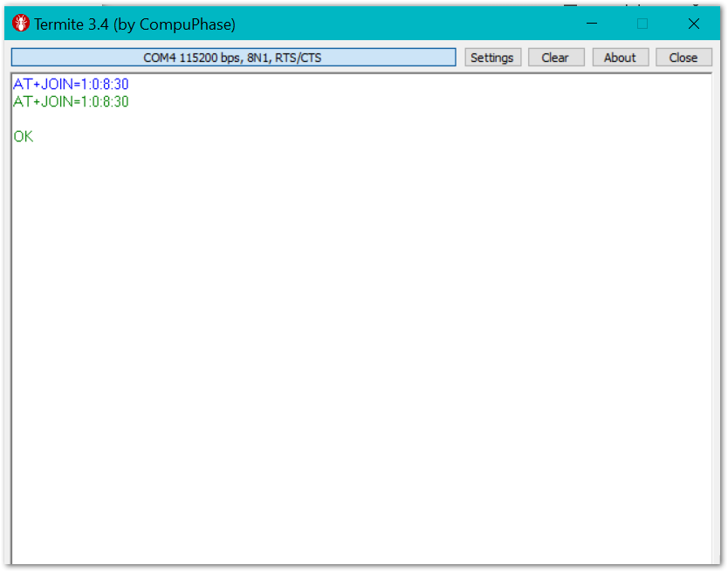Close the window using title bar X

pyautogui.click(x=694, y=24)
